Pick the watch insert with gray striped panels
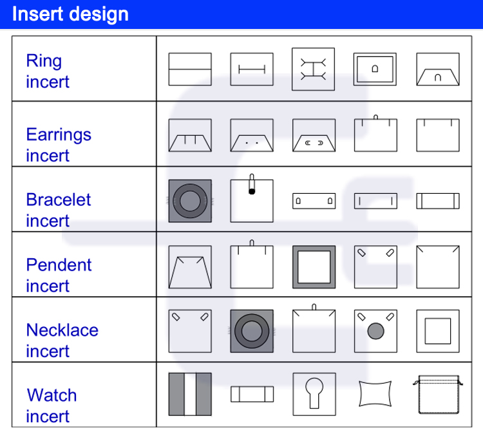The height and width of the screenshot is (448, 483). pyautogui.click(x=190, y=394)
